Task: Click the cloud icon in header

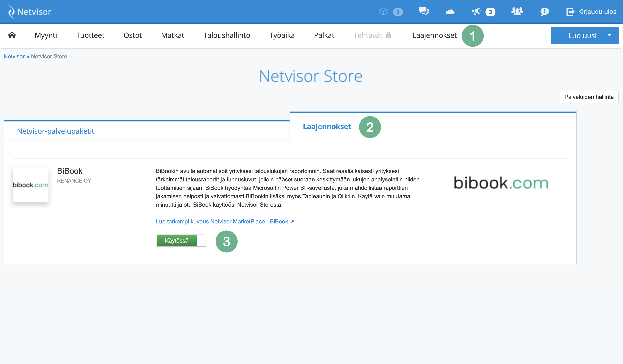Action: (450, 12)
